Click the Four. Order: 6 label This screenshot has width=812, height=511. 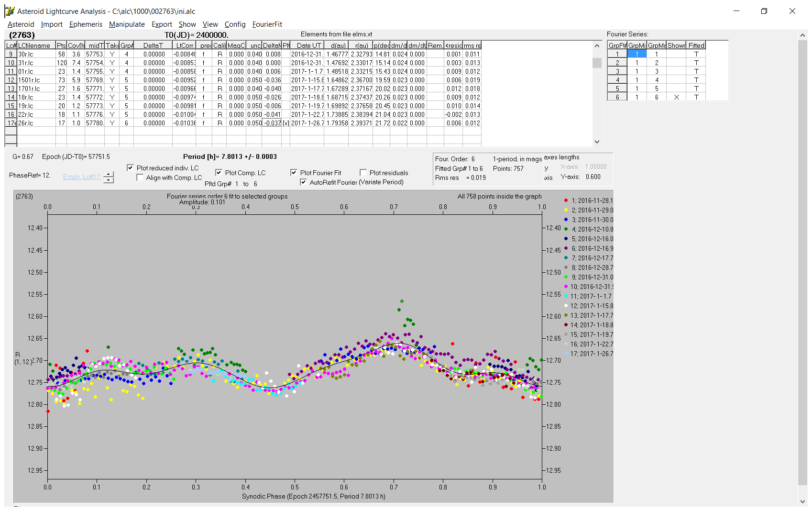455,159
